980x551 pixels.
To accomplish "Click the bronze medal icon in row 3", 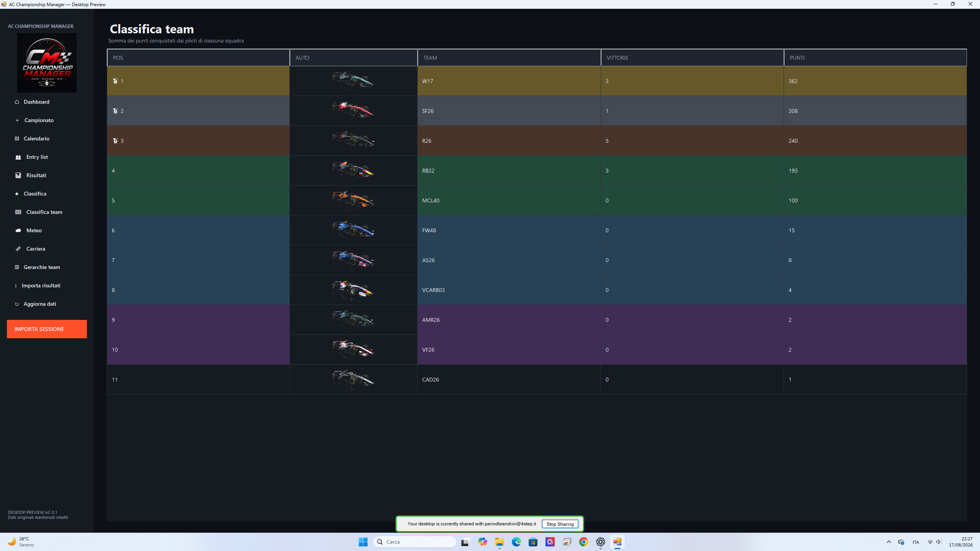I will (x=115, y=141).
